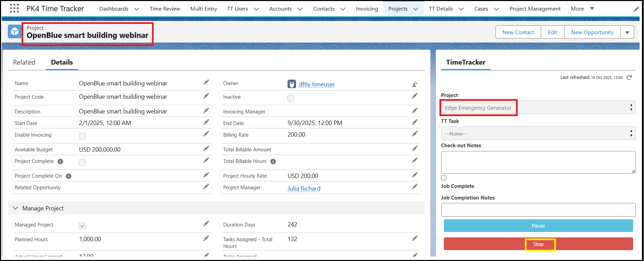Collapse the Manage Project section
The image size is (644, 261).
tap(15, 208)
